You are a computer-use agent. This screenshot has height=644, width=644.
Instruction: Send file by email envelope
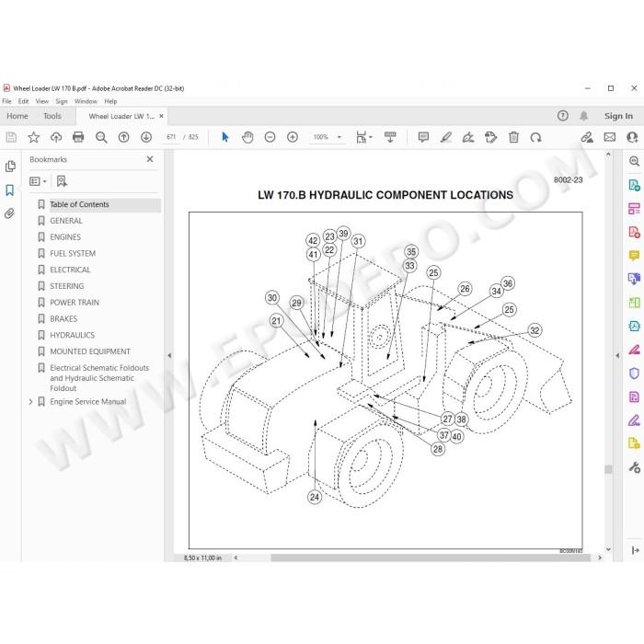610,137
